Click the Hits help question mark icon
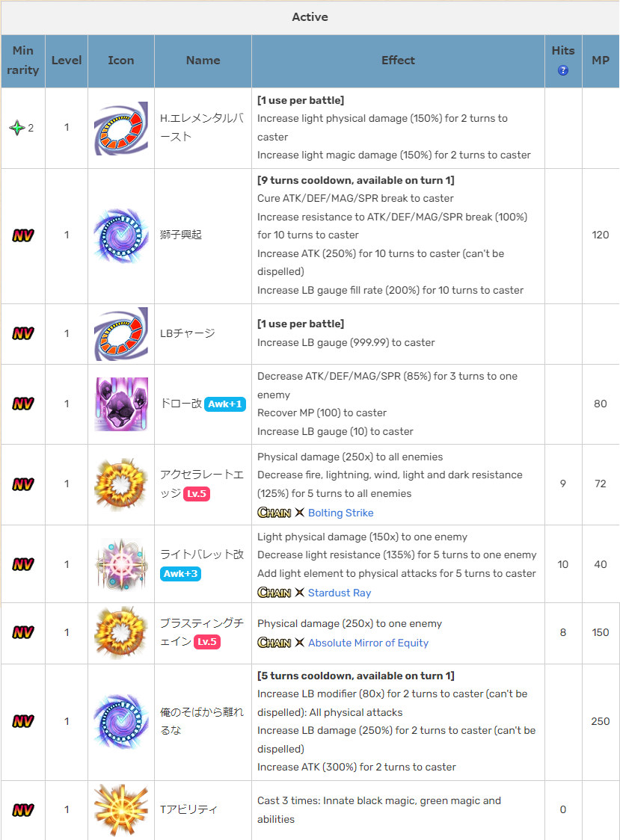 pyautogui.click(x=562, y=70)
